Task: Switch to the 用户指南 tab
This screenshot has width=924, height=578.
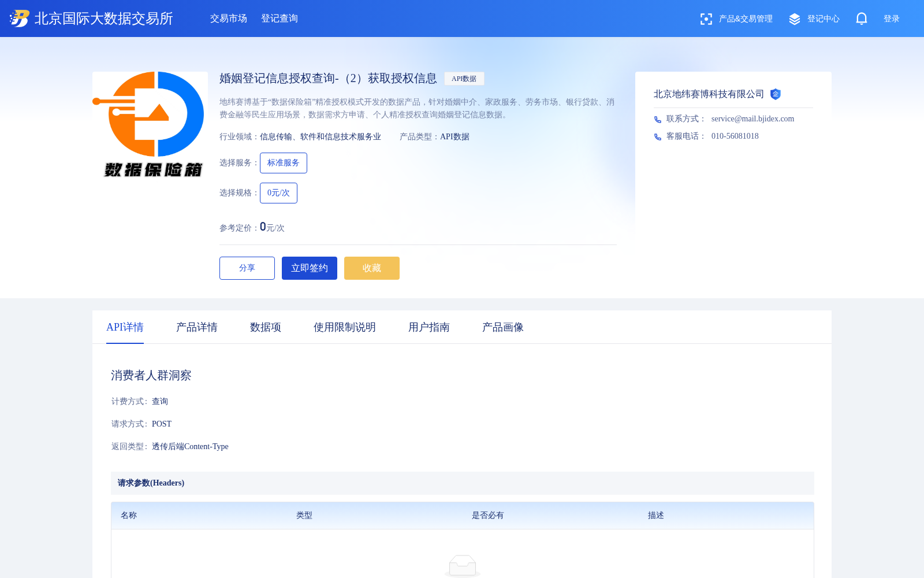Action: [x=429, y=327]
